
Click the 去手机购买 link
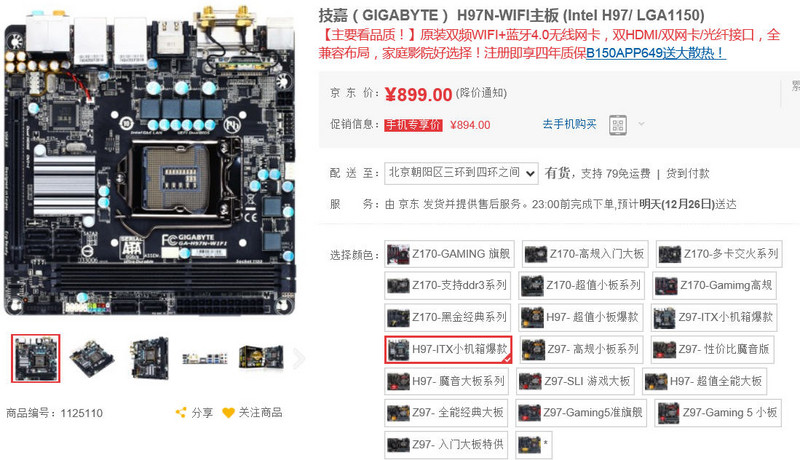569,124
